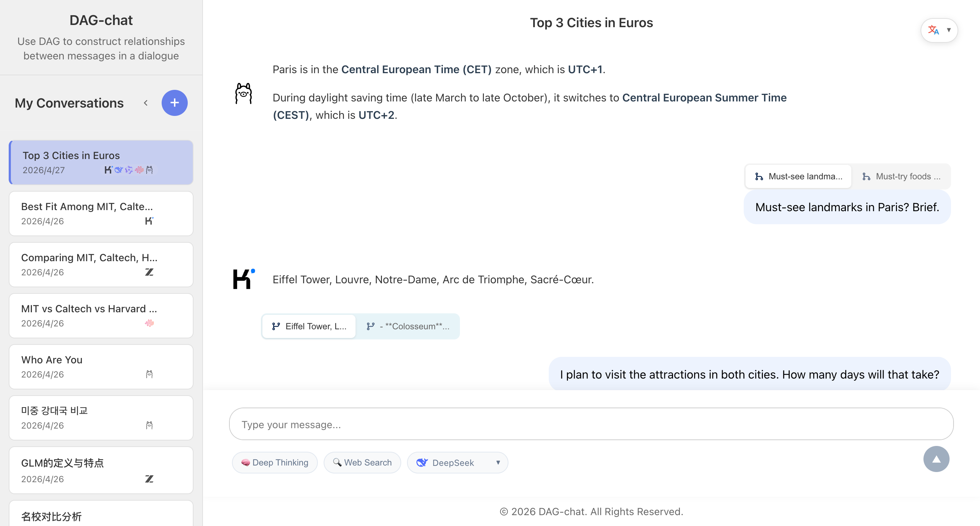The width and height of the screenshot is (980, 526).
Task: Open the translation language icon at top right
Action: (x=933, y=30)
